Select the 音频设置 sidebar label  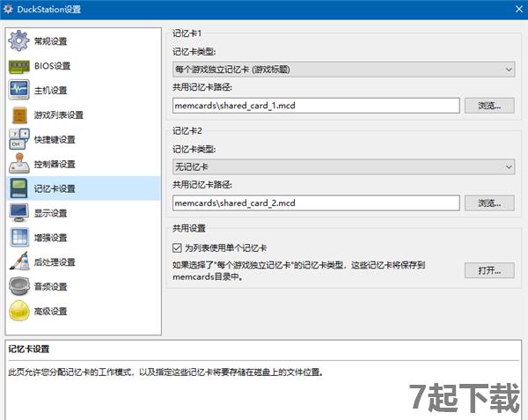[50, 287]
